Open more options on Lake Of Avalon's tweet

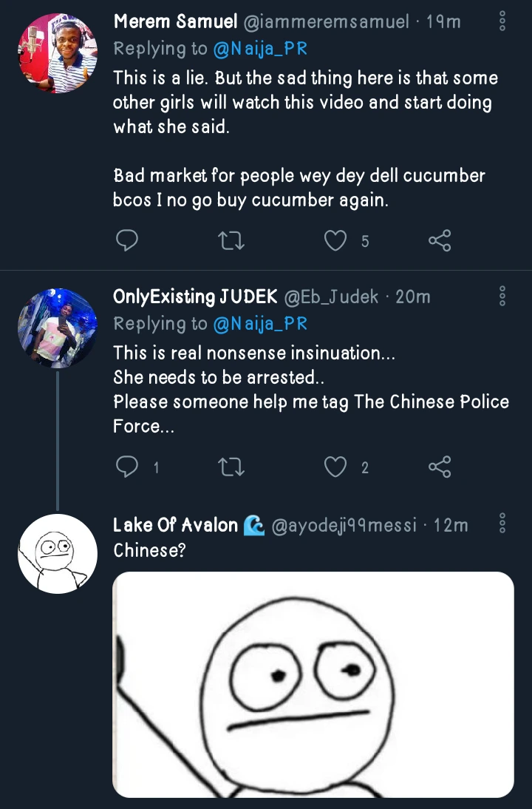coord(502,524)
